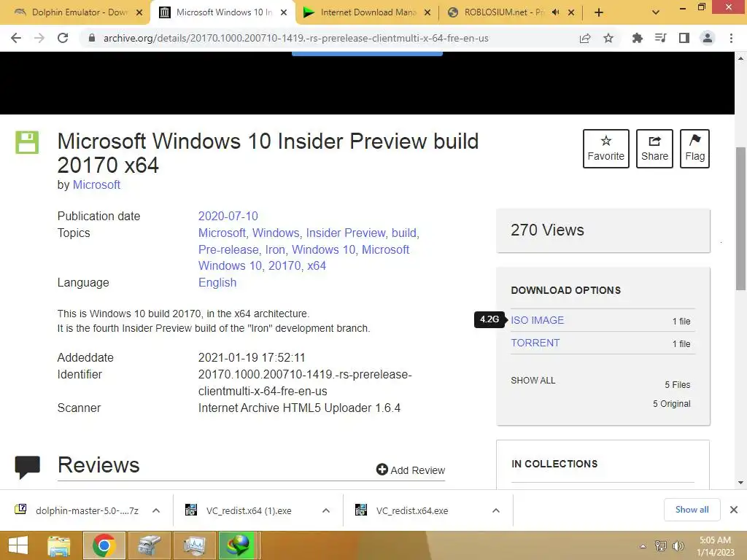Download the ISO IMAGE file

(x=538, y=320)
